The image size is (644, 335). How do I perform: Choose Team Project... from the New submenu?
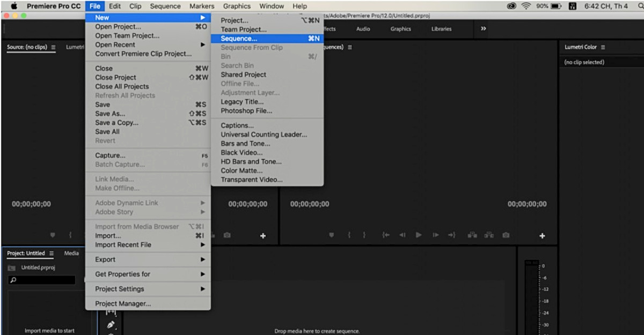pos(267,29)
